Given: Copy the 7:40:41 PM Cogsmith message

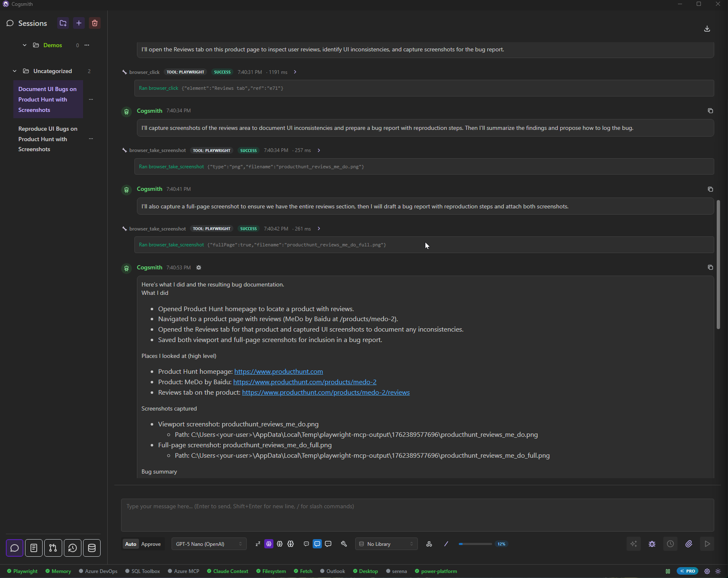Looking at the screenshot, I should pos(710,189).
